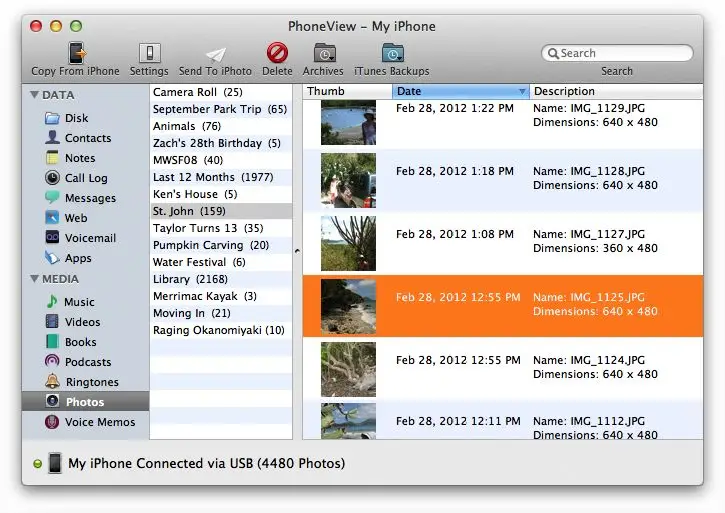
Task: Select the Music note icon
Action: click(x=52, y=302)
